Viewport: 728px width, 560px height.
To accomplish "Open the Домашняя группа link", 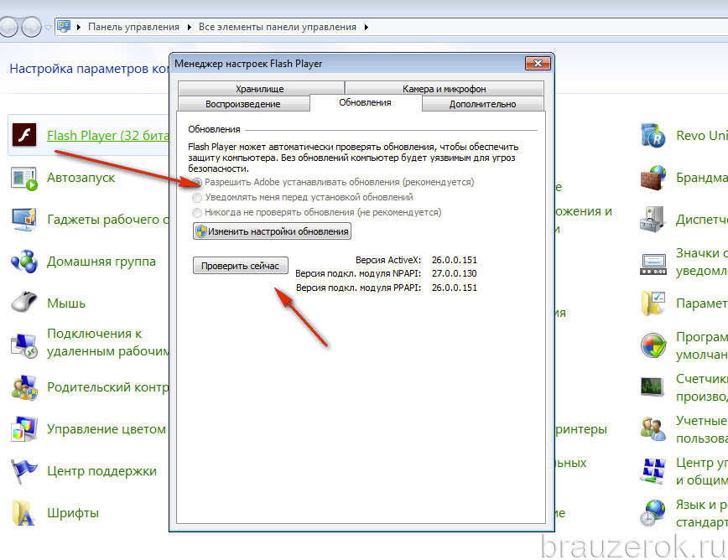I will click(x=101, y=262).
